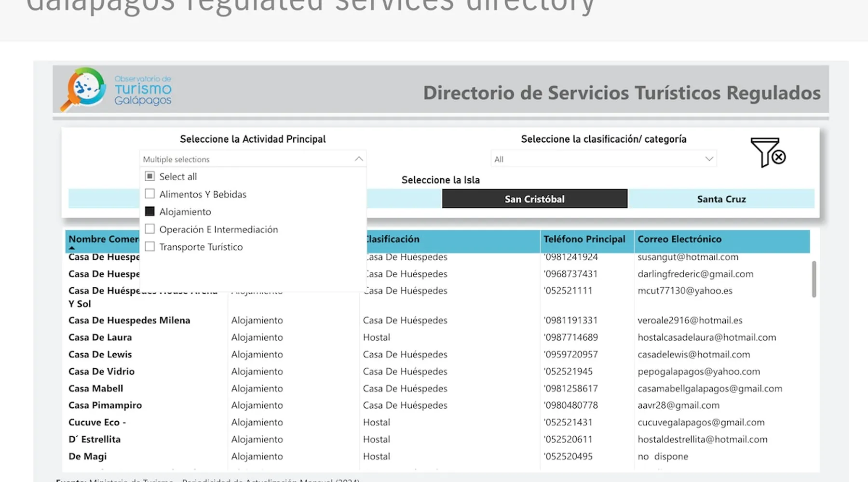Toggle the Select all checkbox

click(150, 176)
